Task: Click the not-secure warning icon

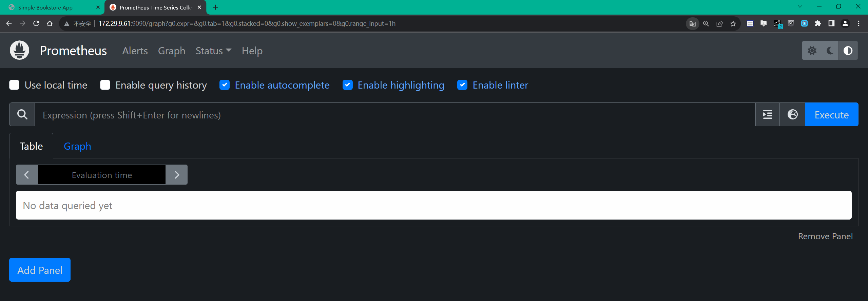Action: 67,24
